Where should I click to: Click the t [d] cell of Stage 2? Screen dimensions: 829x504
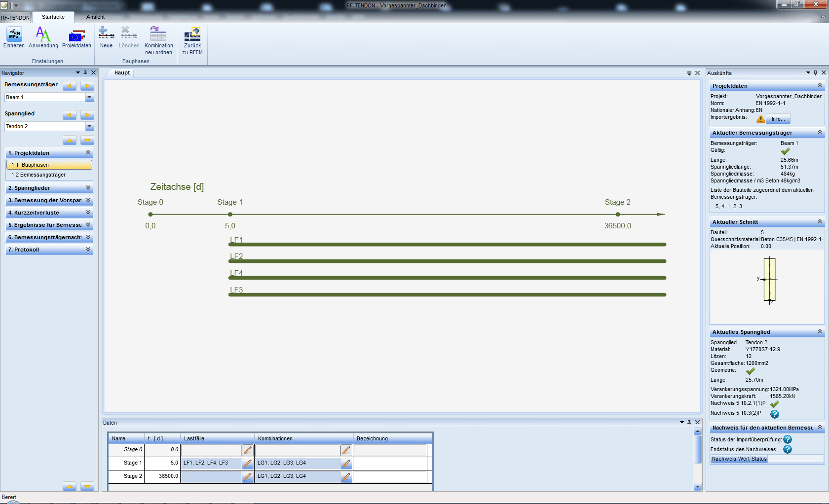(162, 476)
